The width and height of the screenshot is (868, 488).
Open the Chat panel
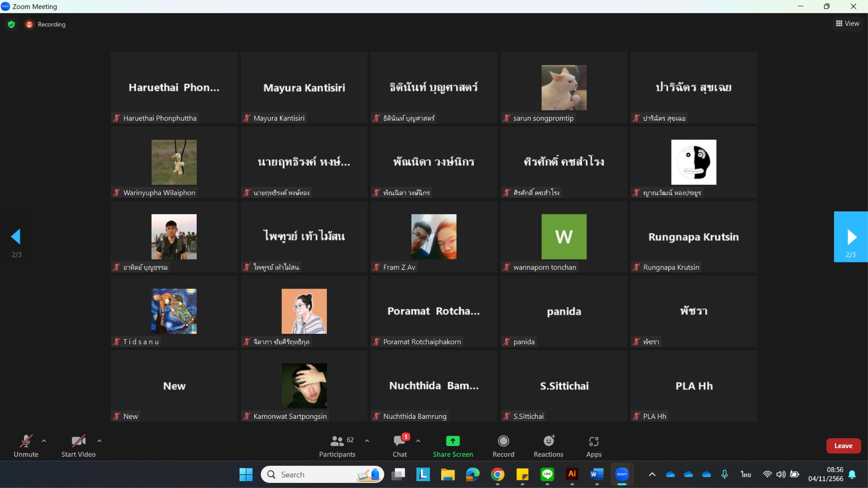click(400, 446)
